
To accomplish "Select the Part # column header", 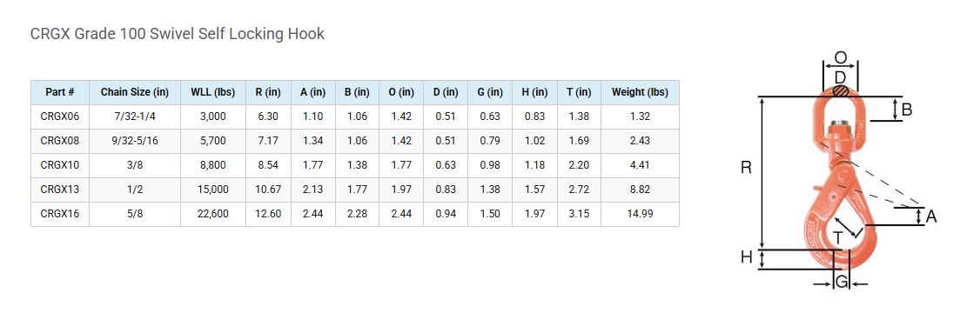I will tap(60, 92).
